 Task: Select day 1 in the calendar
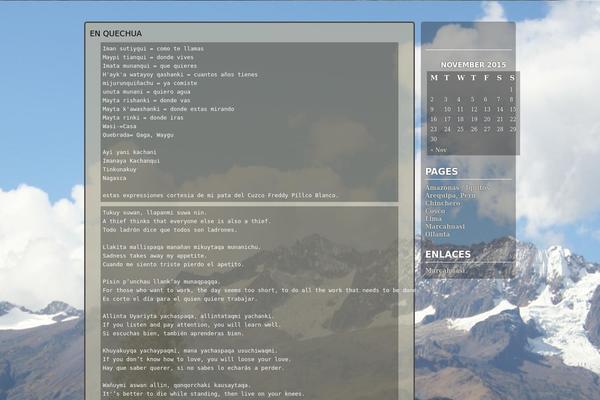[x=511, y=90]
